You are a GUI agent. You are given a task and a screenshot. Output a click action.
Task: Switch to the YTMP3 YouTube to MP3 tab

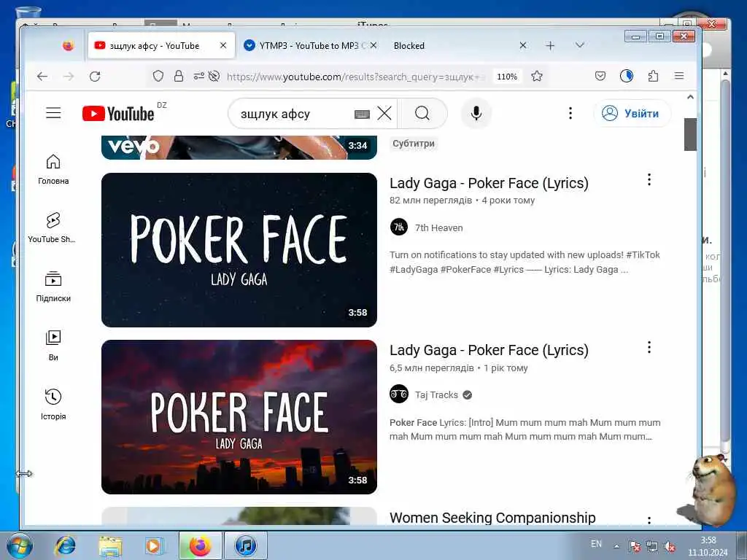pos(309,46)
